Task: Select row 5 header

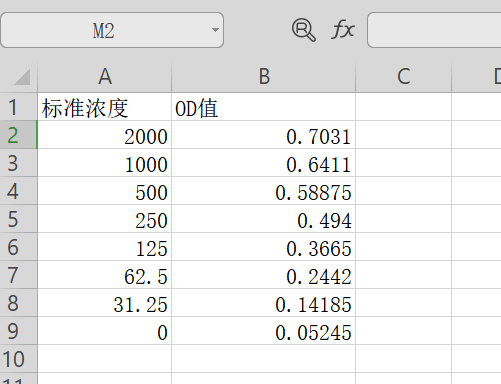Action: (19, 219)
